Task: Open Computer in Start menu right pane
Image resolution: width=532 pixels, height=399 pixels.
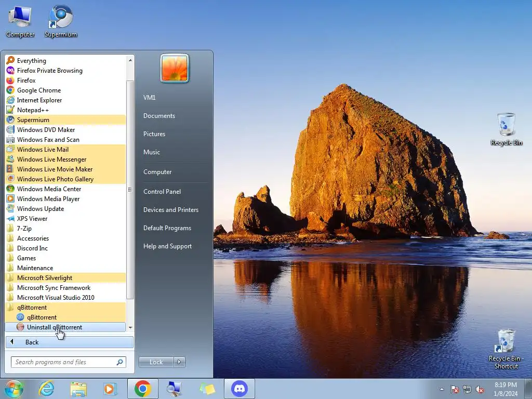Action: pos(157,171)
